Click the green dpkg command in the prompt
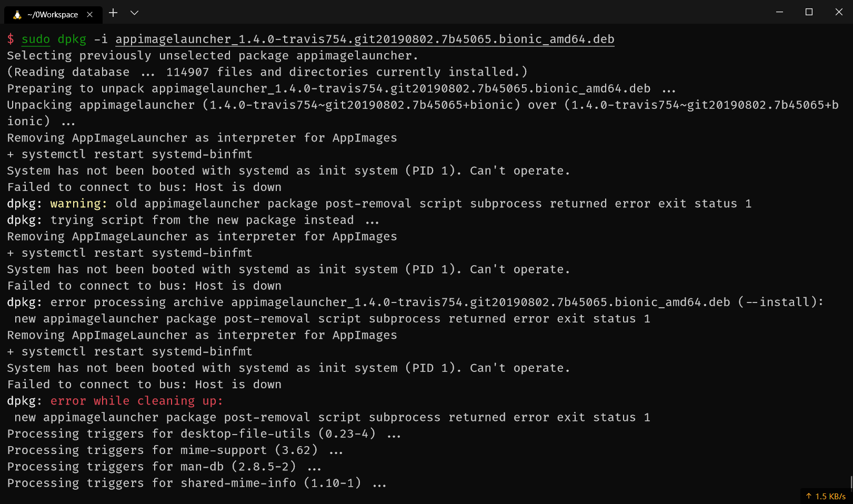 [73, 38]
